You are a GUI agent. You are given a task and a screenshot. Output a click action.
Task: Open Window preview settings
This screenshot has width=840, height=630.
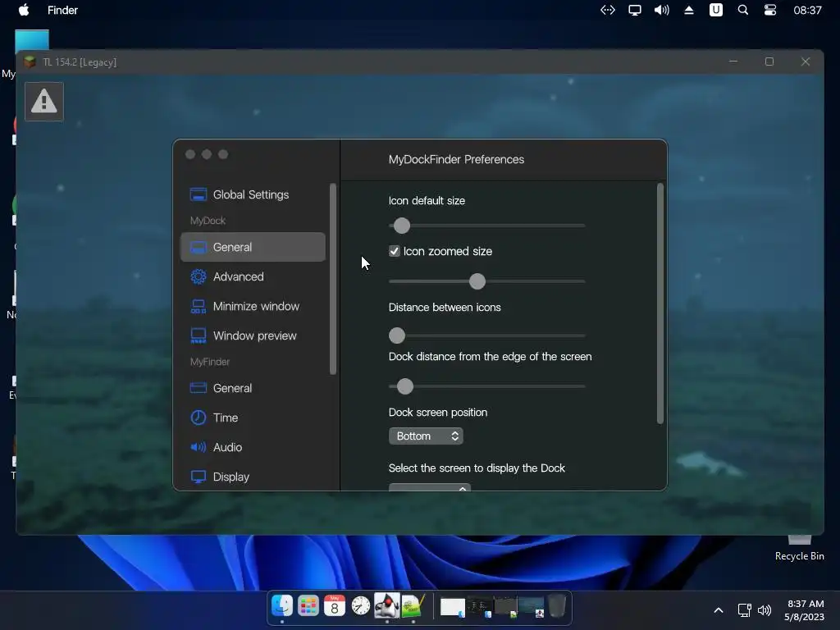click(x=253, y=336)
